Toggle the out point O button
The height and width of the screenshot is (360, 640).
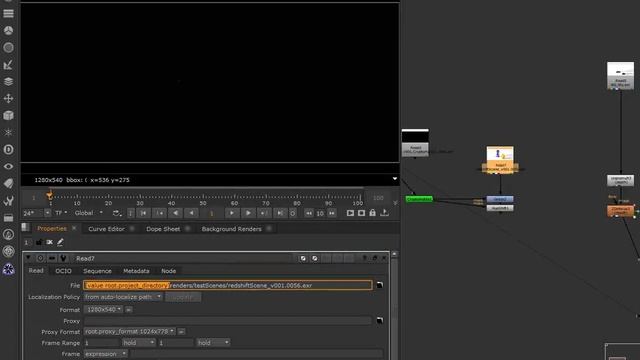click(293, 213)
